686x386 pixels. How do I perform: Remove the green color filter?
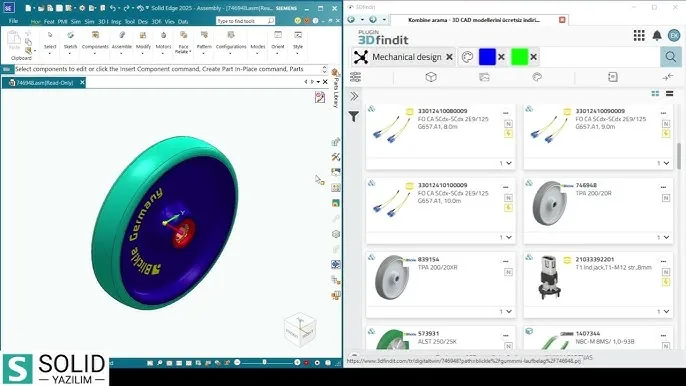click(x=533, y=57)
